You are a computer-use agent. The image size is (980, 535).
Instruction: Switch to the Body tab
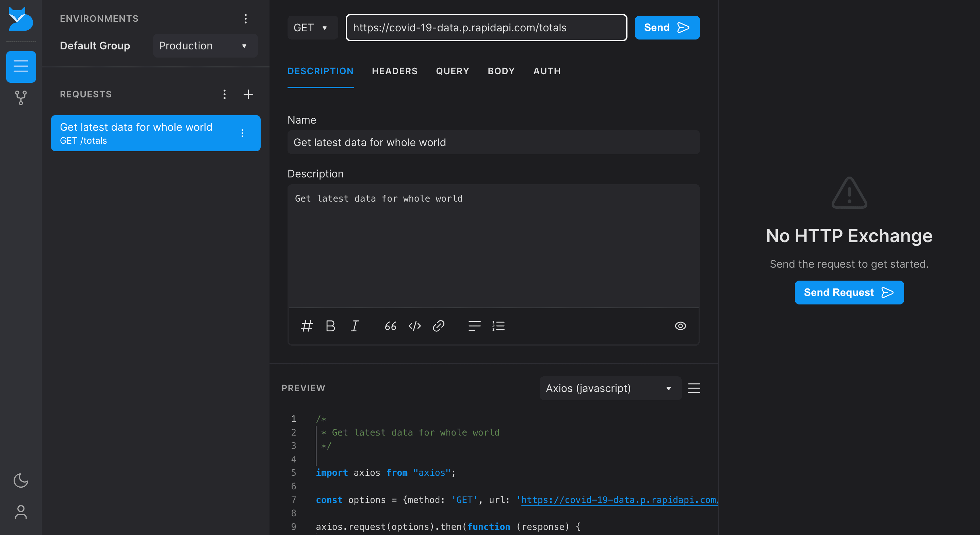click(501, 71)
